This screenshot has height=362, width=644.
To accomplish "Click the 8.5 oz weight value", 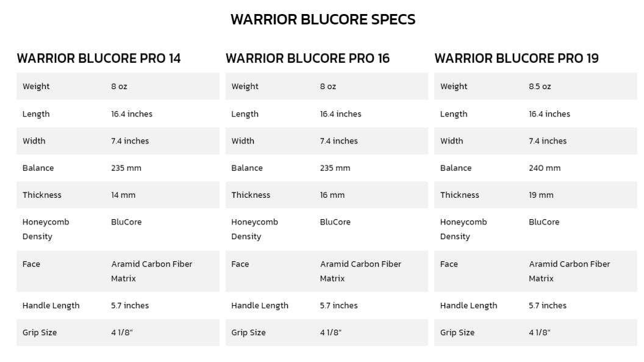I will coord(540,86).
